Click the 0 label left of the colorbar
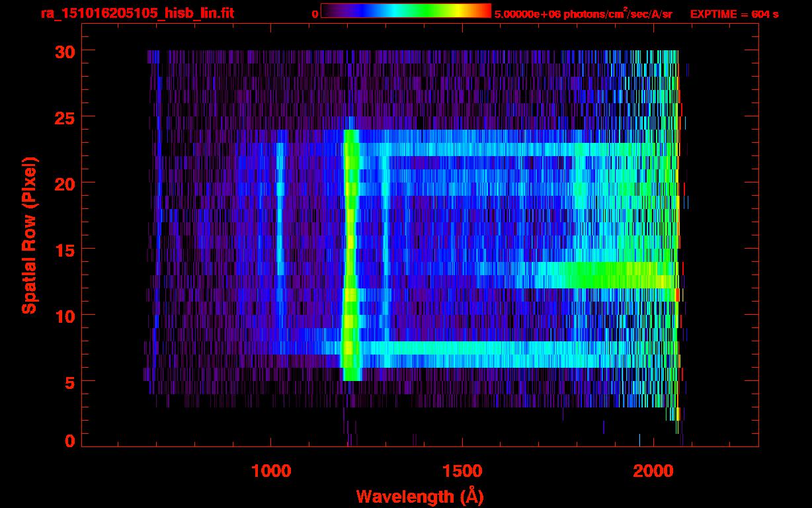812x508 pixels. (315, 14)
